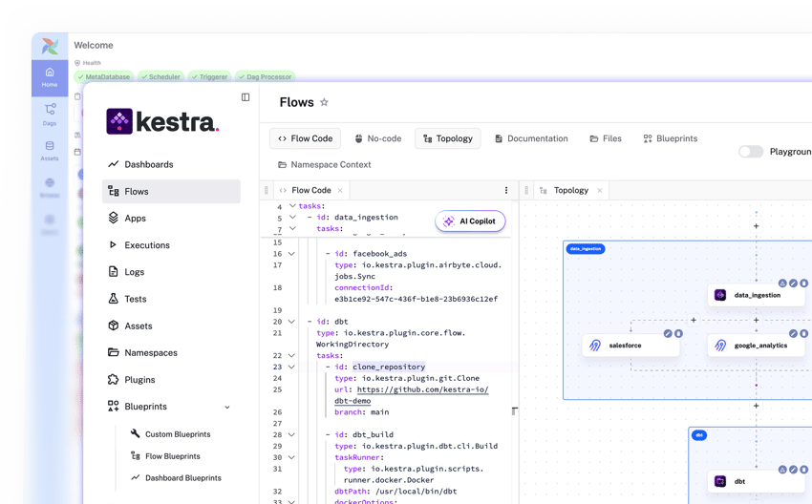Fold the dbt task at line 20
Viewport: 812px width, 504px height.
[292, 322]
